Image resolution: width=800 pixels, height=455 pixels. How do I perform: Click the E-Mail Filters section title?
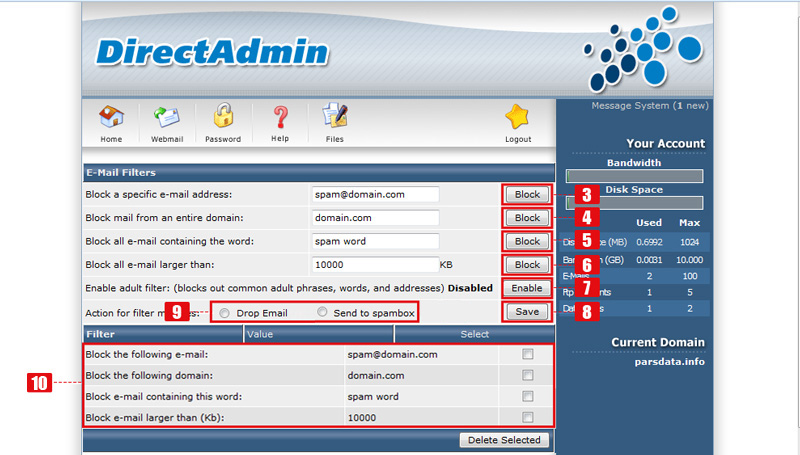pyautogui.click(x=121, y=172)
